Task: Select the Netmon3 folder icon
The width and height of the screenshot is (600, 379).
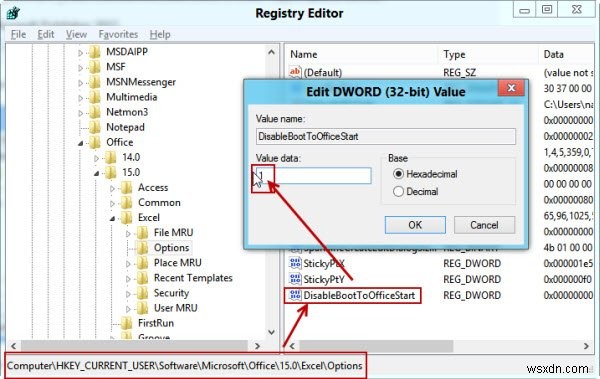Action: point(95,112)
